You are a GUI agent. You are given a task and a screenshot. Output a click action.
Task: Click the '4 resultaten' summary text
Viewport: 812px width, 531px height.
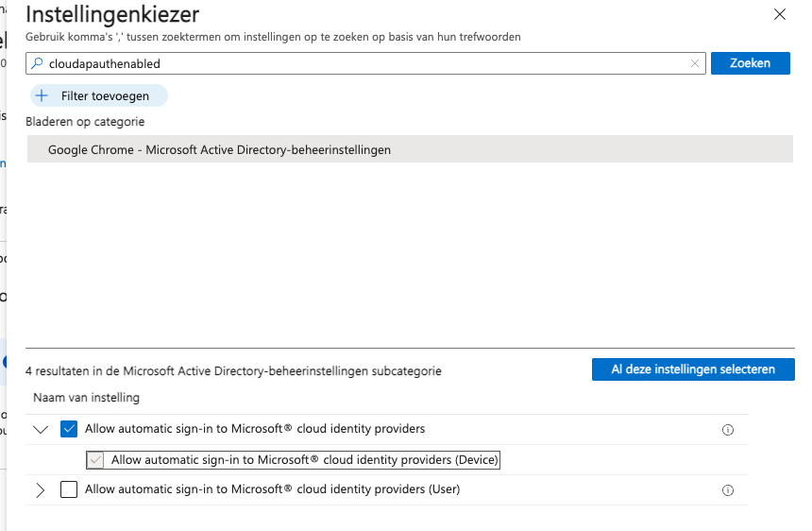[x=233, y=371]
